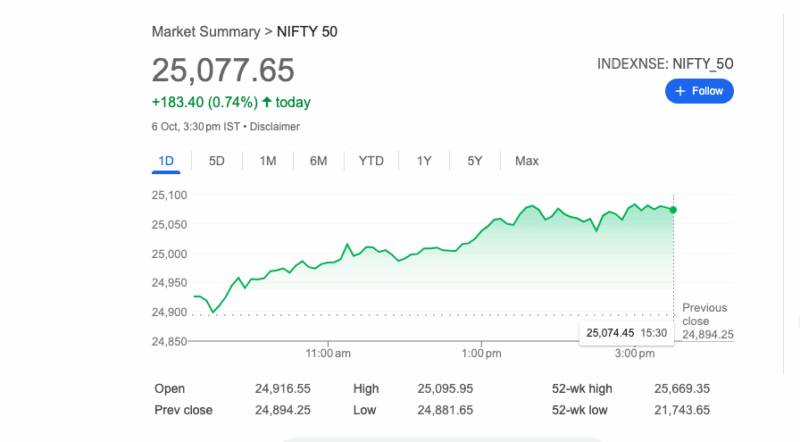Select the 6M time range
Screen dimensions: 800x442
[x=318, y=161]
